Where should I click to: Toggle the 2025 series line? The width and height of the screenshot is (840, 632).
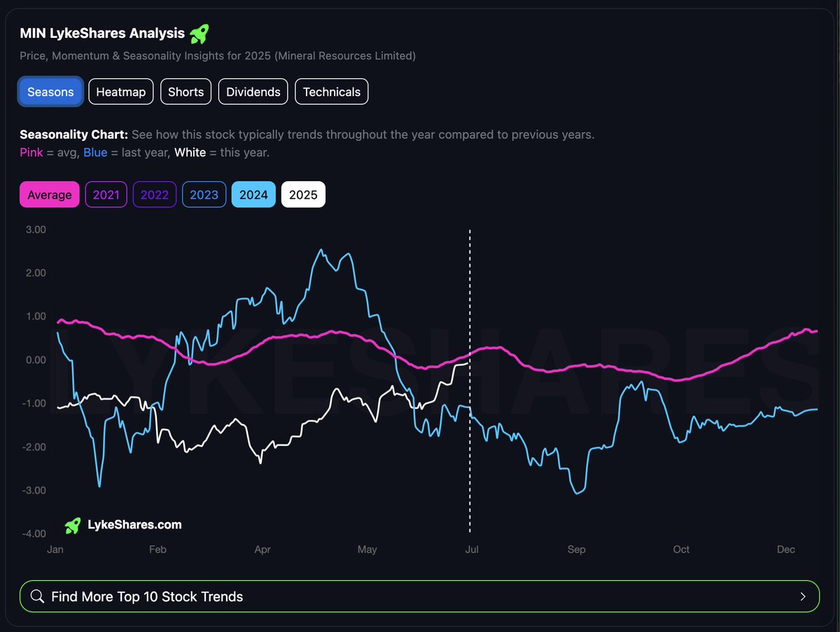(x=303, y=195)
